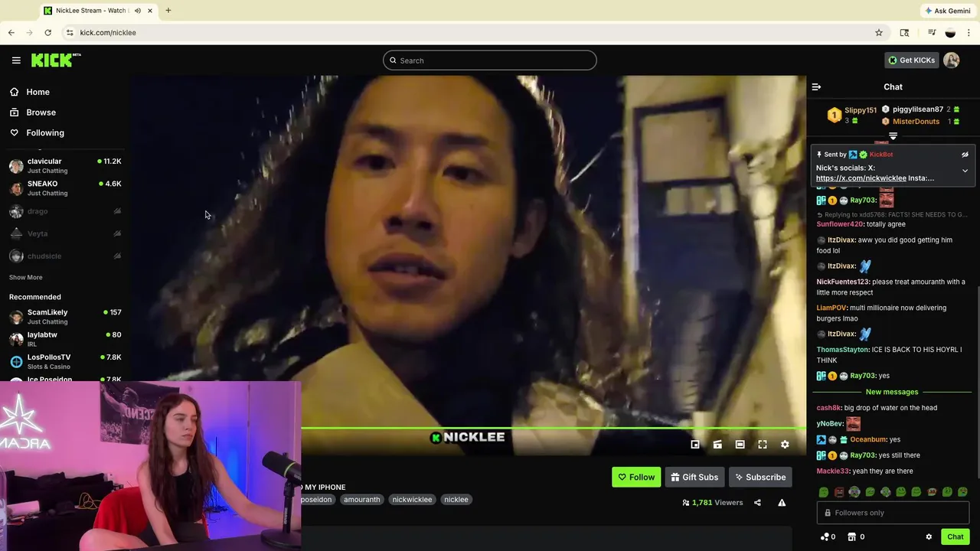980x551 pixels.
Task: Open MisterDonuts gifter name
Action: pyautogui.click(x=916, y=122)
